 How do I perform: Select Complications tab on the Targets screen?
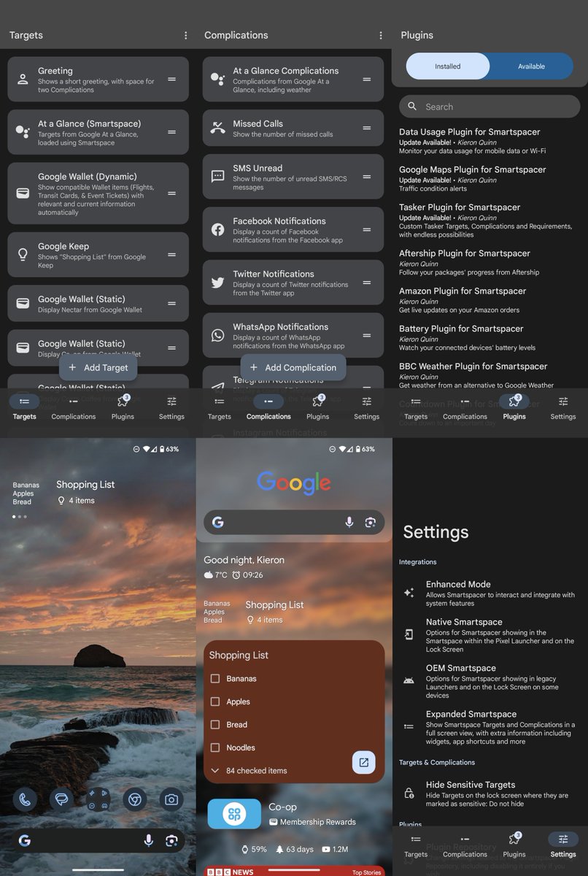click(x=74, y=408)
